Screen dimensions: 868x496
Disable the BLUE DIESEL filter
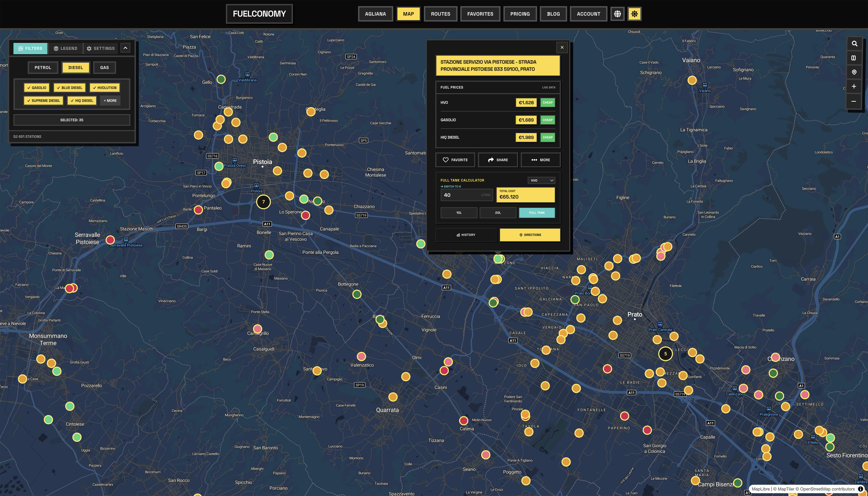[69, 88]
